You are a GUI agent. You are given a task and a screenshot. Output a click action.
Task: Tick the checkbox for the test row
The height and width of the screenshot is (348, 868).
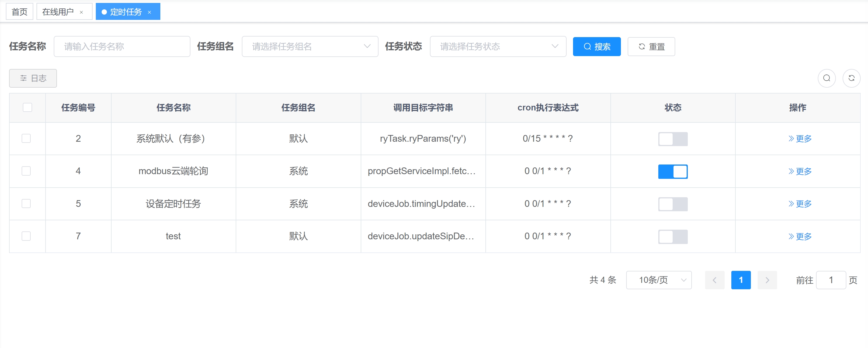(26, 236)
